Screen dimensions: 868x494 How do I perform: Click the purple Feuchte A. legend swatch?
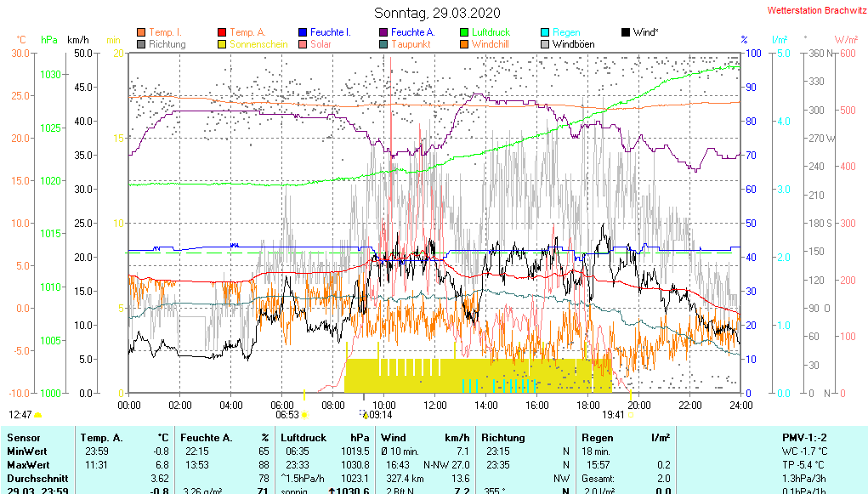383,32
